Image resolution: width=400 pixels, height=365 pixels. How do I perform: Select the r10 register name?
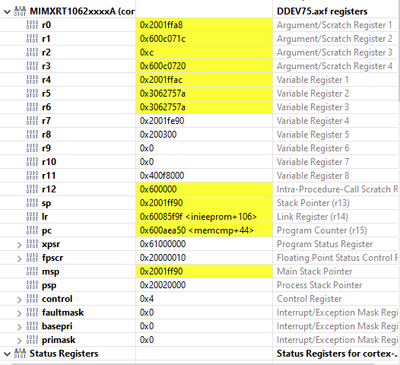(49, 162)
